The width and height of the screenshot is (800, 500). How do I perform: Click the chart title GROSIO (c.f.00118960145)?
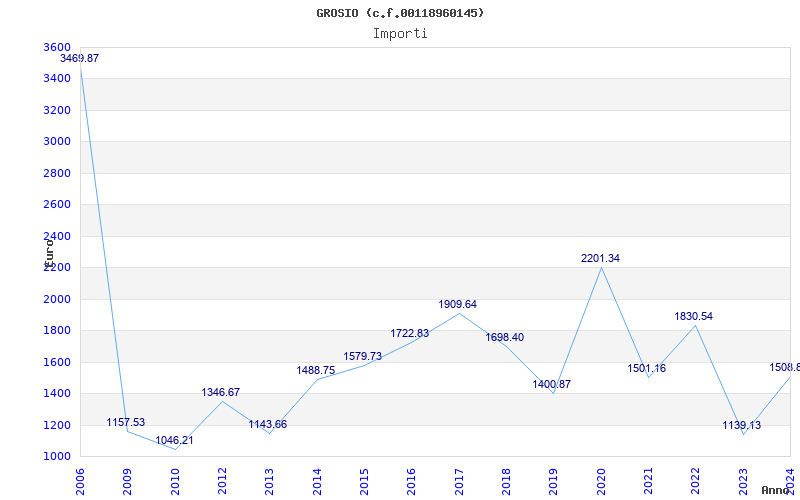[x=400, y=13]
